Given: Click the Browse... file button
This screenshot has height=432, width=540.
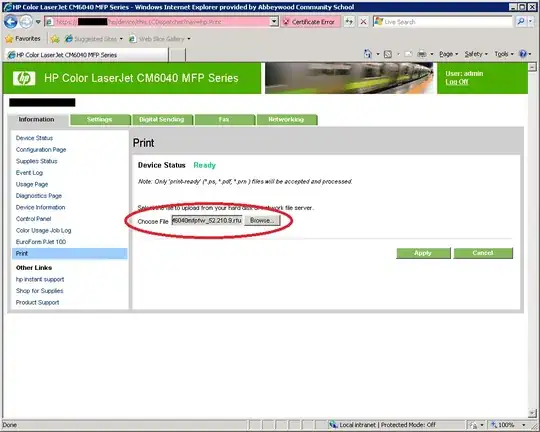Looking at the screenshot, I should tap(262, 220).
